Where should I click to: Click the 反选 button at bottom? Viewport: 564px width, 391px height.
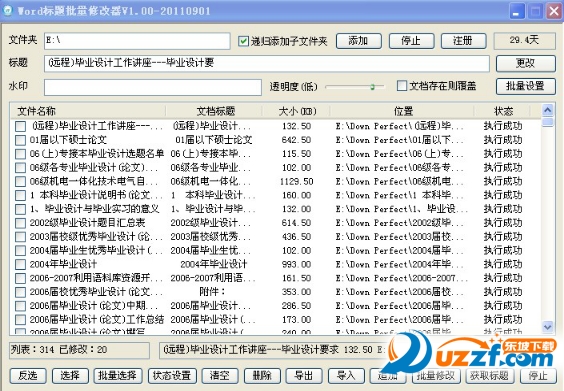[28, 376]
